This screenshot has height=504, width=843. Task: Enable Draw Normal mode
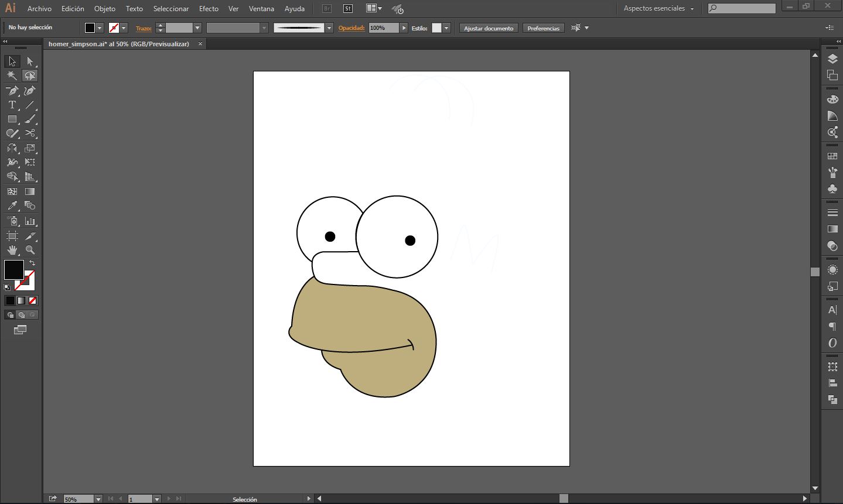(10, 315)
